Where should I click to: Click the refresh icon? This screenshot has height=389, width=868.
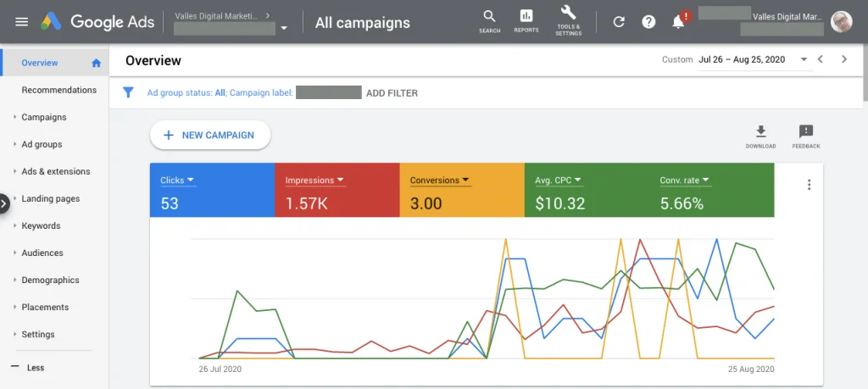[619, 22]
